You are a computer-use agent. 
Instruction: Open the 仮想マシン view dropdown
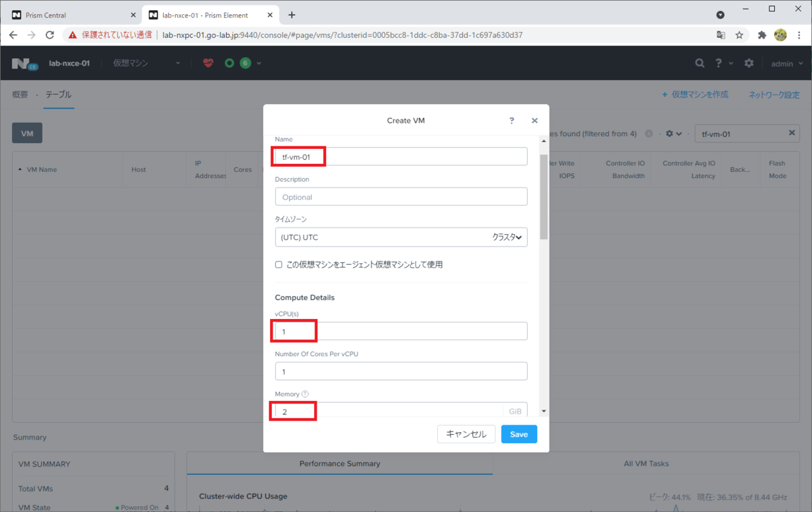[x=147, y=63]
